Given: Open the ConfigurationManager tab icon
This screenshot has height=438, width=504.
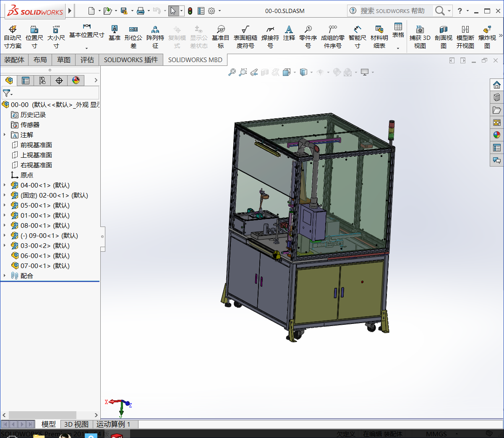Looking at the screenshot, I should 42,80.
